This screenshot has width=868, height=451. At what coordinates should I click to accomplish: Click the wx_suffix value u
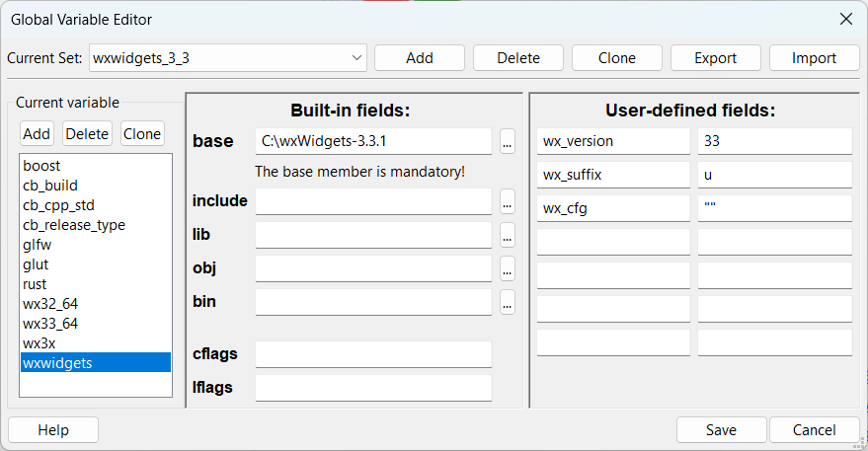(775, 175)
